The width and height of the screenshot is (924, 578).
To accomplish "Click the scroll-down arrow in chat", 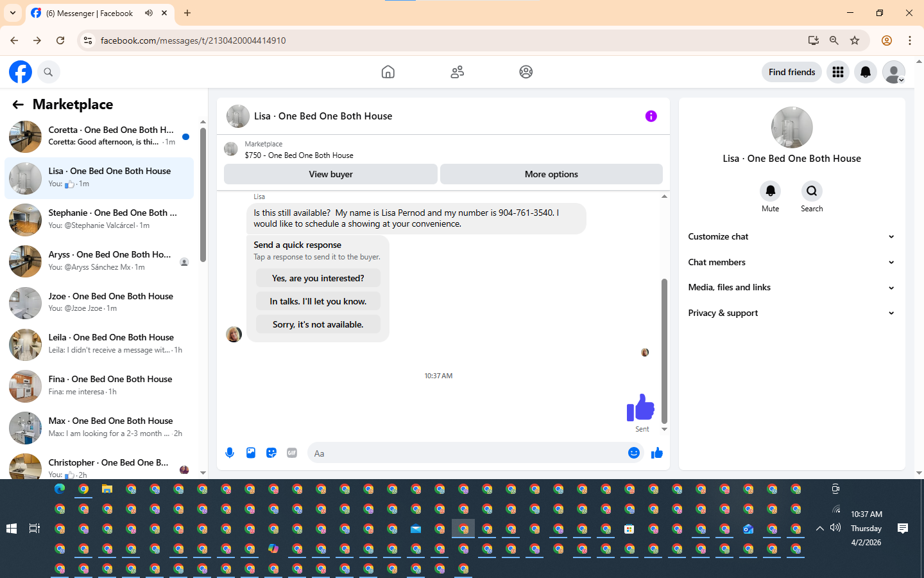I will pos(664,429).
